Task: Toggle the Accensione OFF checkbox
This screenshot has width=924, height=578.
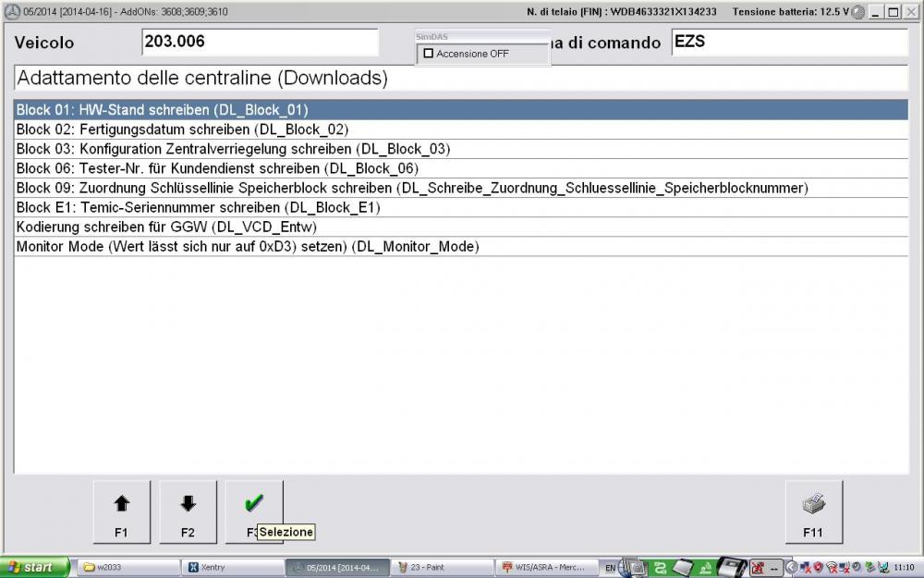Action: point(428,54)
